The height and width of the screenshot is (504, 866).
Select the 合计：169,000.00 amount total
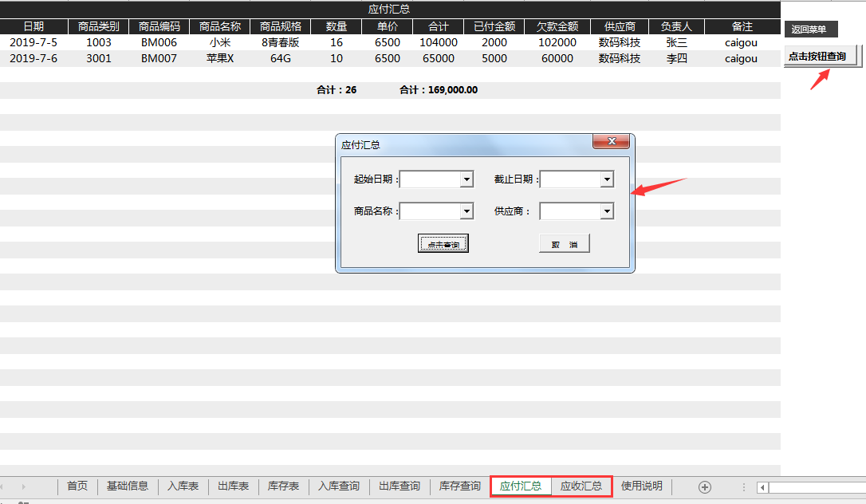pos(439,90)
